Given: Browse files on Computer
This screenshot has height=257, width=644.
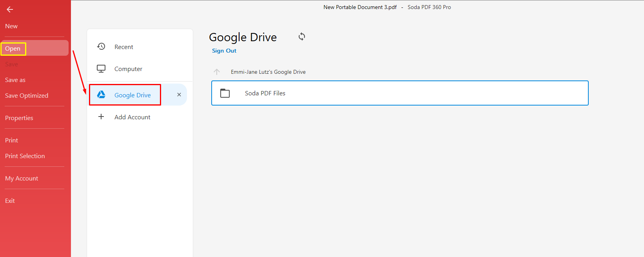Looking at the screenshot, I should tap(128, 69).
